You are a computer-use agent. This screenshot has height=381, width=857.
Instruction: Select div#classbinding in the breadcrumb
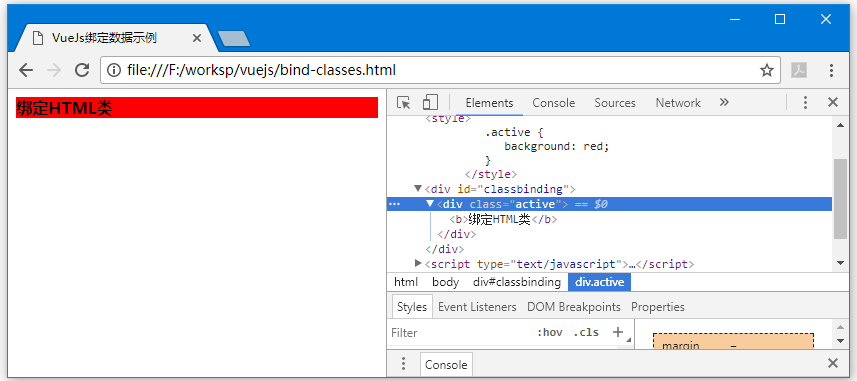coord(516,282)
